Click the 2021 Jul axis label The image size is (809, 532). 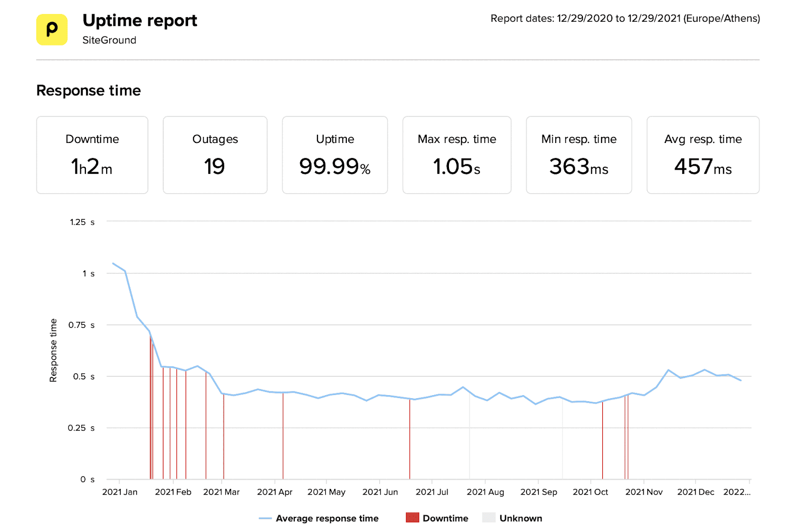[x=432, y=492]
